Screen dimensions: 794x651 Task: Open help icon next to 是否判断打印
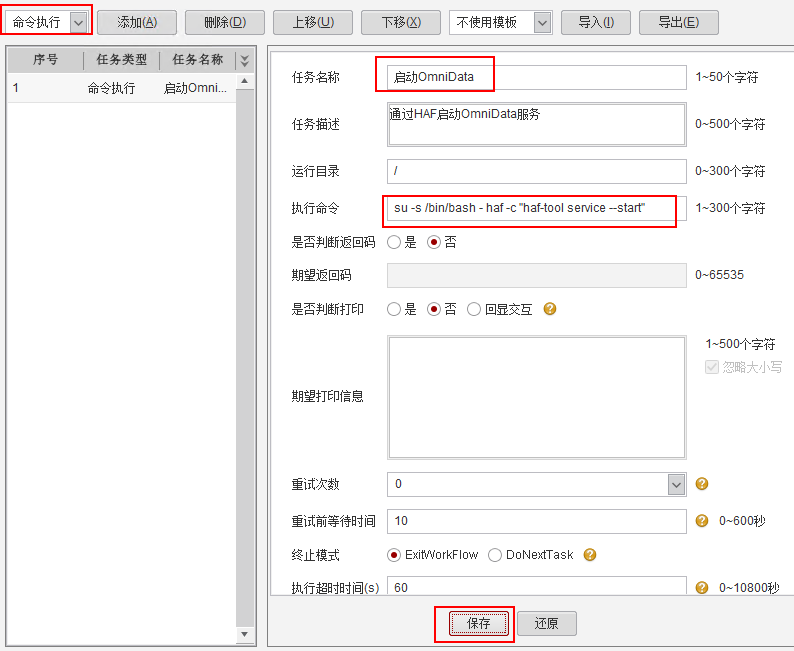(x=549, y=309)
